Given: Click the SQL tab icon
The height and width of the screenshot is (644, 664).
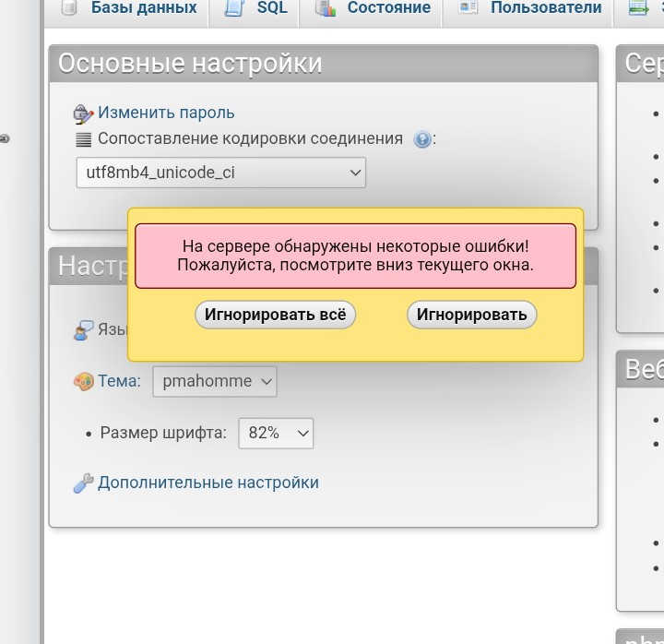Looking at the screenshot, I should (x=234, y=8).
